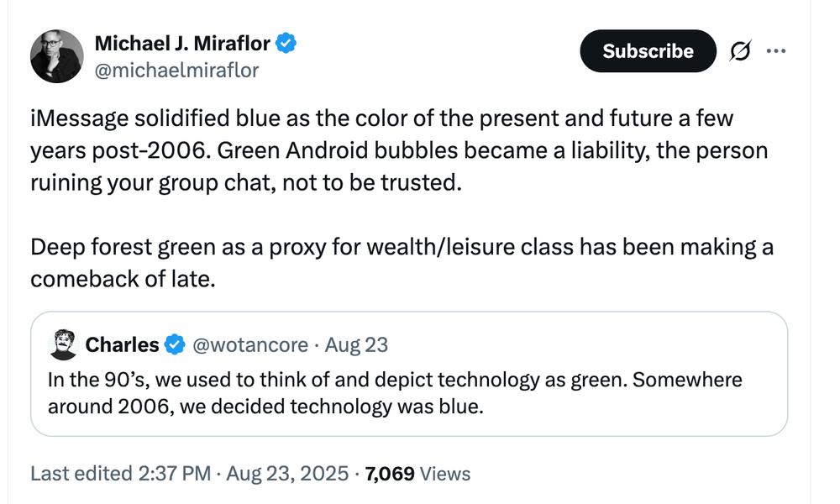Click the verified badge next to Charles
This screenshot has width=840, height=504.
175,344
